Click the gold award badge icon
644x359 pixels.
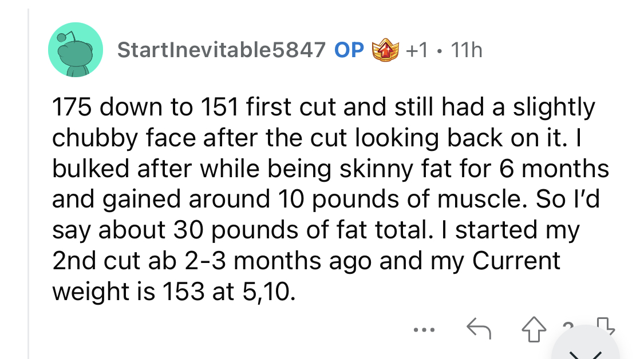pos(385,50)
